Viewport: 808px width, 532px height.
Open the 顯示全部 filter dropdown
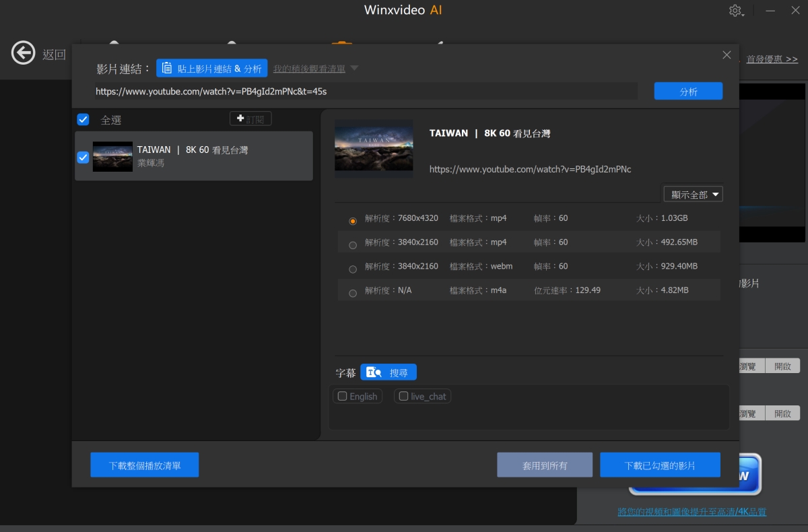pyautogui.click(x=693, y=195)
